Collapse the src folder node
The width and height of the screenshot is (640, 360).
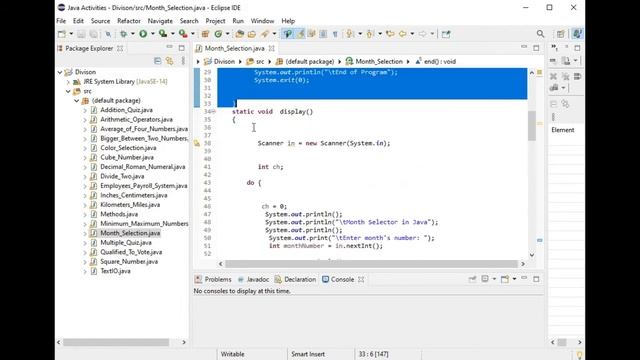click(68, 91)
